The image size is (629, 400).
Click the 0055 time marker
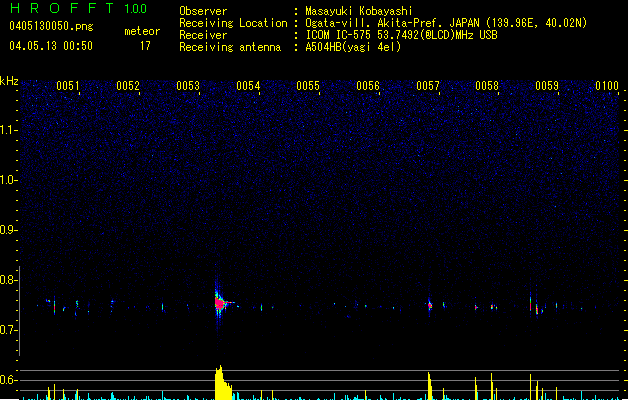(308, 86)
